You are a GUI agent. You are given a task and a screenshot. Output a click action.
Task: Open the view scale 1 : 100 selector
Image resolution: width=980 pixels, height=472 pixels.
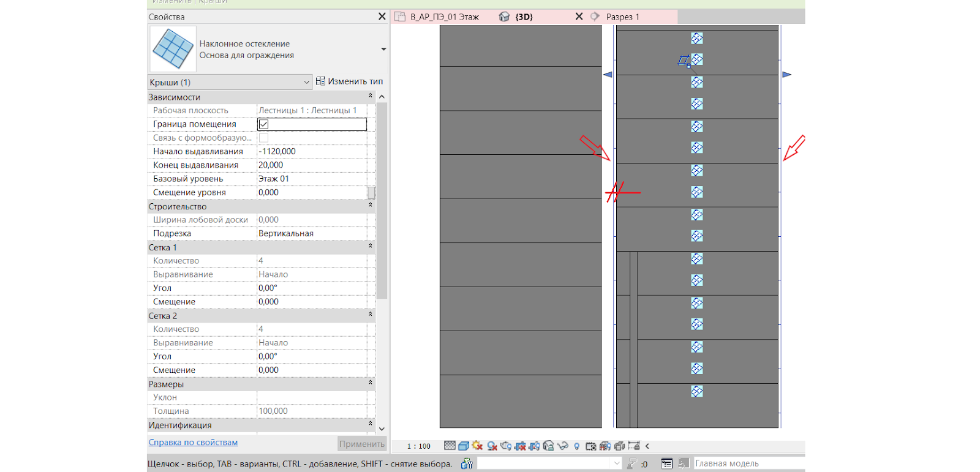click(419, 446)
